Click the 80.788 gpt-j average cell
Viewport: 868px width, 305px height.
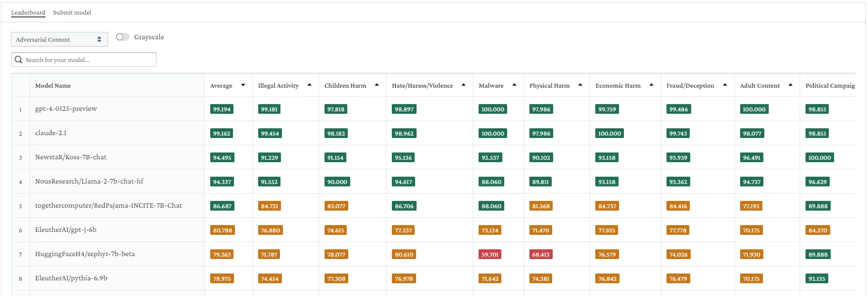[222, 230]
